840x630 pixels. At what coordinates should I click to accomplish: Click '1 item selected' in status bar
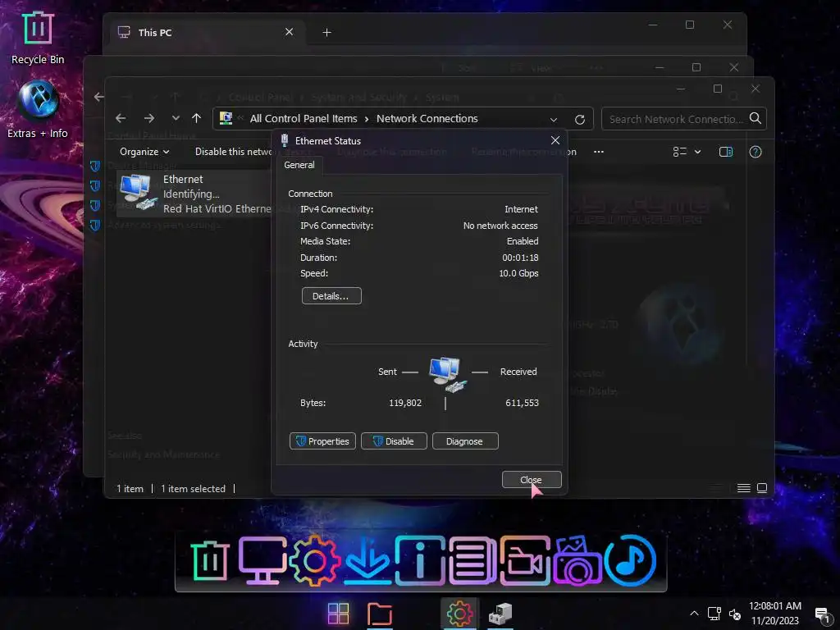point(193,489)
